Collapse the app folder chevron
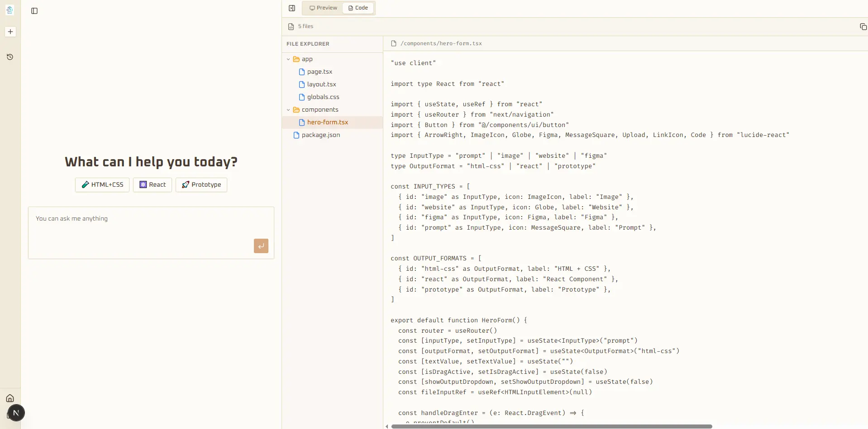Viewport: 868px width, 429px height. coord(288,59)
